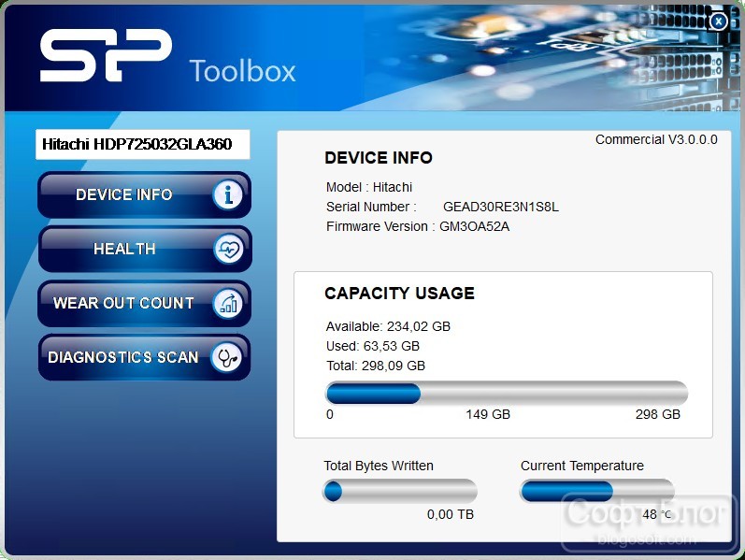Click the 'Model : Hitachi' line
This screenshot has height=560, width=745.
coord(369,187)
